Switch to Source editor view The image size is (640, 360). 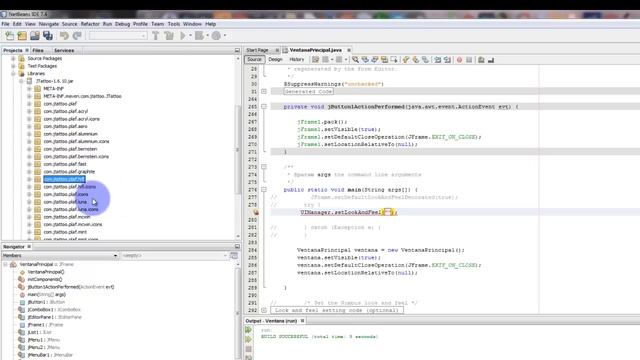click(x=254, y=60)
